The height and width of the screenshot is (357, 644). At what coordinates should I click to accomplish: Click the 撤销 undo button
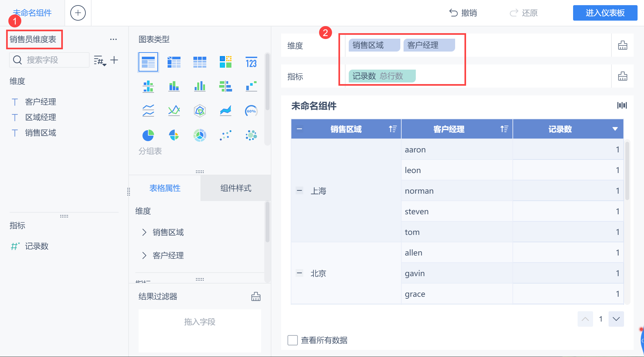pos(463,13)
